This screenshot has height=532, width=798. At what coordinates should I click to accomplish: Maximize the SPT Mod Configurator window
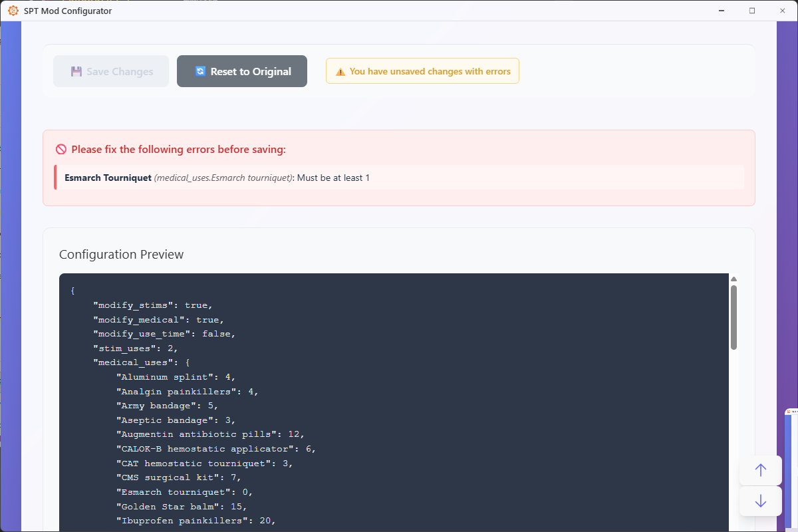[752, 11]
